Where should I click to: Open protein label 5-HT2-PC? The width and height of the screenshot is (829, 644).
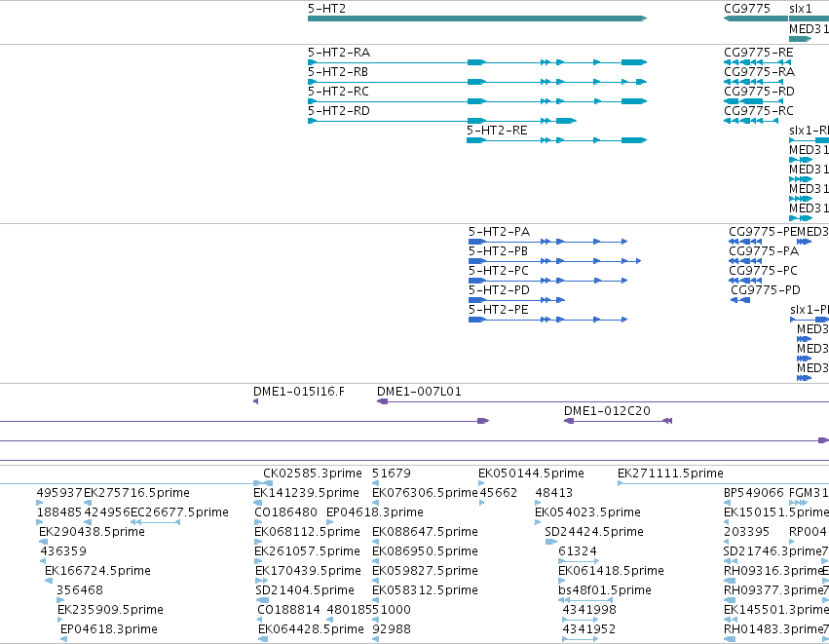(x=499, y=271)
